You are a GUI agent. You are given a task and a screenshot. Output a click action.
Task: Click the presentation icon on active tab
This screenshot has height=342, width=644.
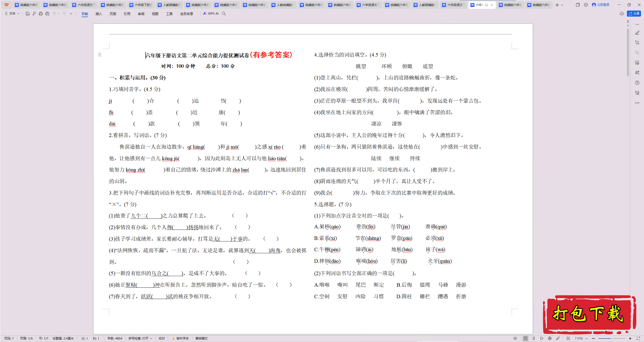pos(487,5)
